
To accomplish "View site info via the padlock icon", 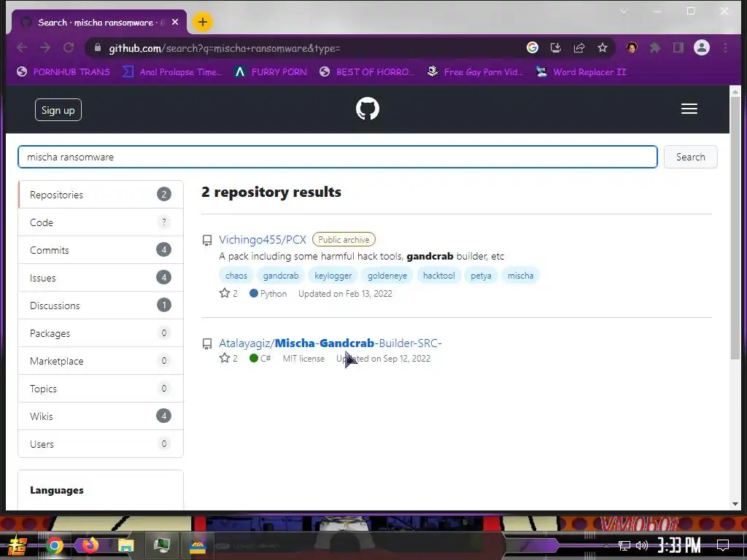I will [x=98, y=47].
